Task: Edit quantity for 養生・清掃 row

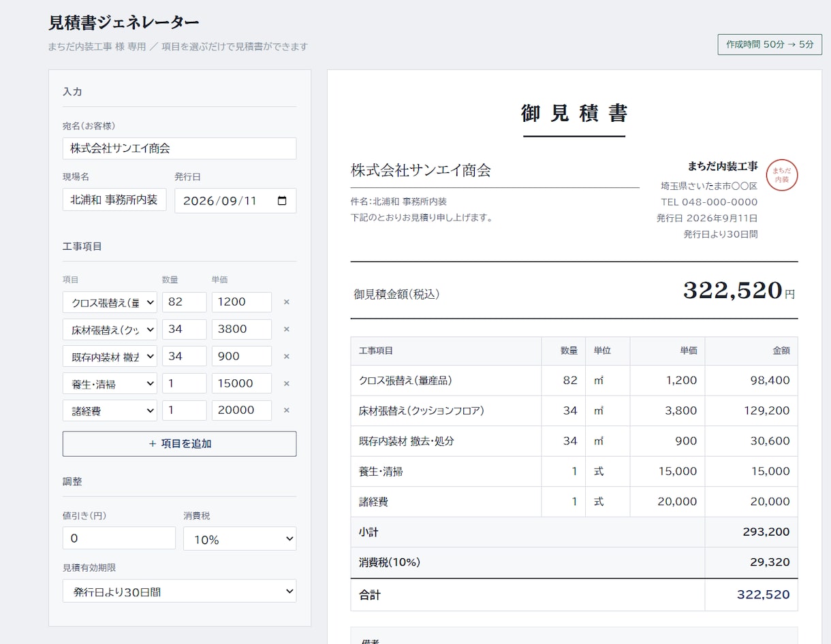Action: tap(185, 383)
